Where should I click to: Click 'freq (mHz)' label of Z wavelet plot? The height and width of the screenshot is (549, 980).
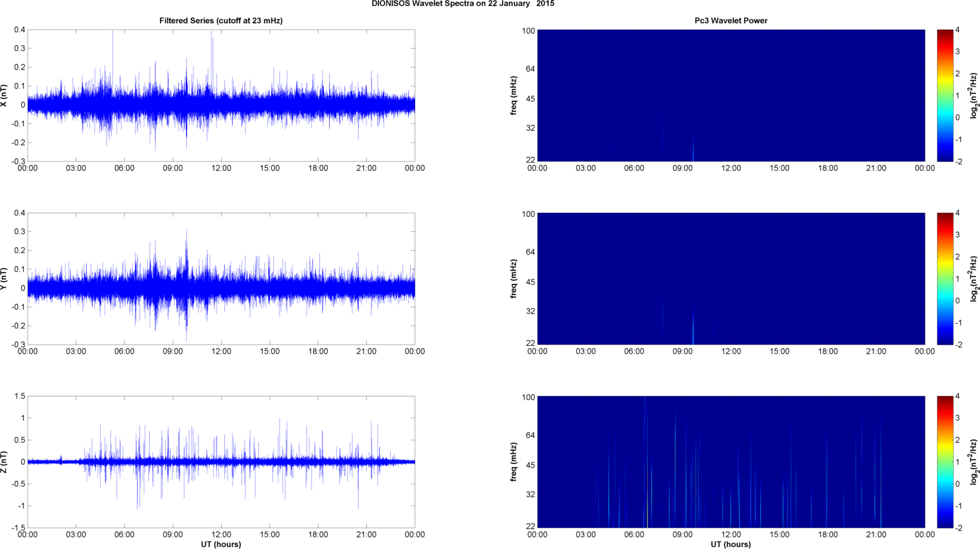click(514, 462)
